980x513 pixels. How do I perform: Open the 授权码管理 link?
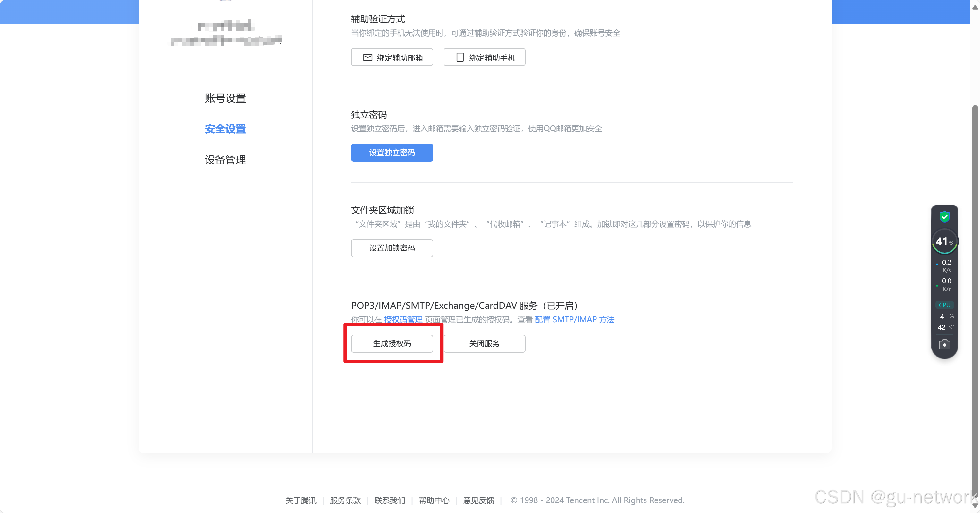(x=403, y=319)
